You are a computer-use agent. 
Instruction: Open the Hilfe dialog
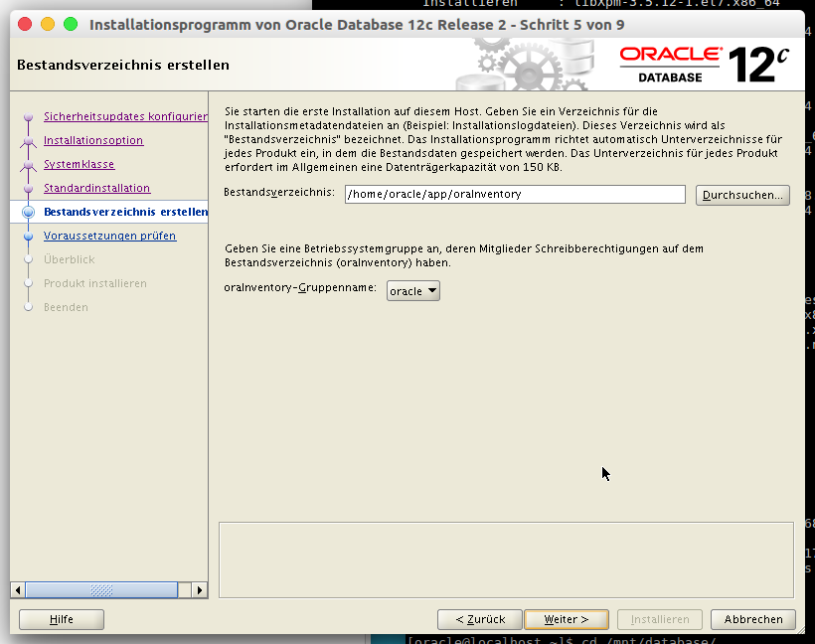61,618
